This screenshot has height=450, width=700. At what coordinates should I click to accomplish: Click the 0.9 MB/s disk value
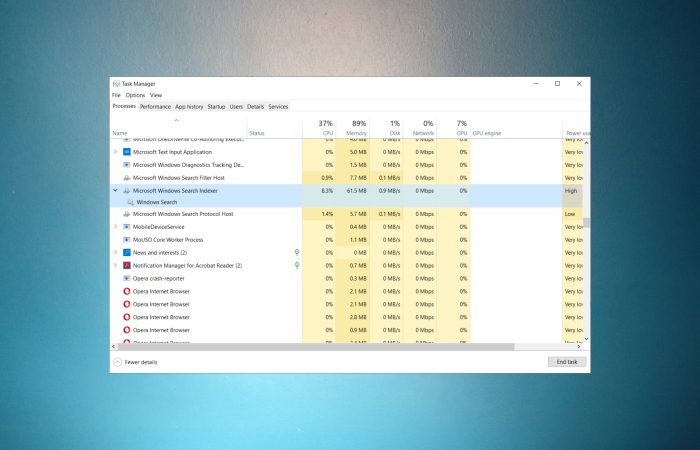click(390, 191)
